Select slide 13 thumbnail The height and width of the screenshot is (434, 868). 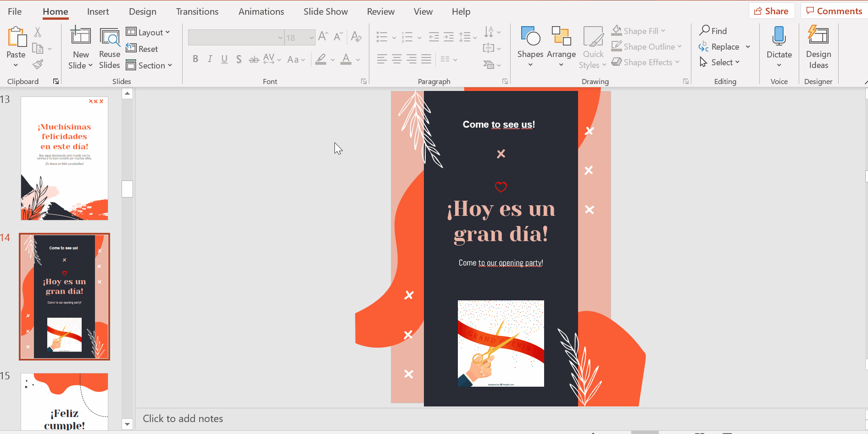tap(64, 158)
